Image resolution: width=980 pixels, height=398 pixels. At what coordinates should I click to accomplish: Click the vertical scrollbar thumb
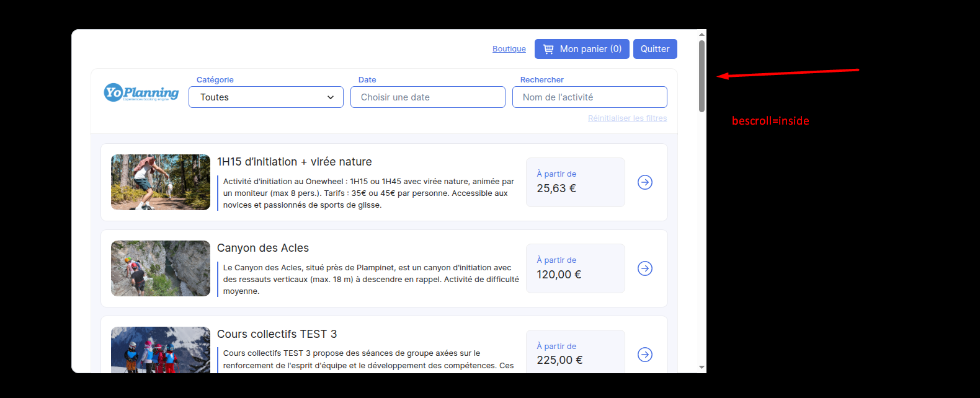pos(702,76)
